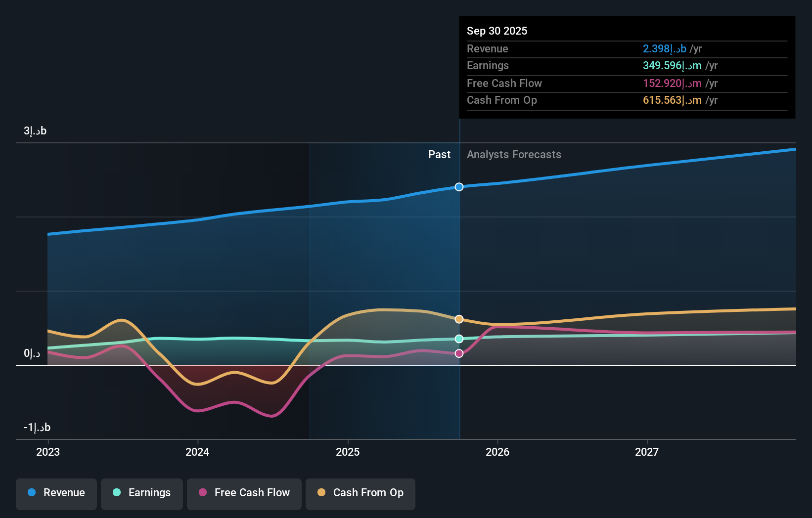Toggle the Earnings series visibility
This screenshot has width=812, height=518.
pos(141,493)
